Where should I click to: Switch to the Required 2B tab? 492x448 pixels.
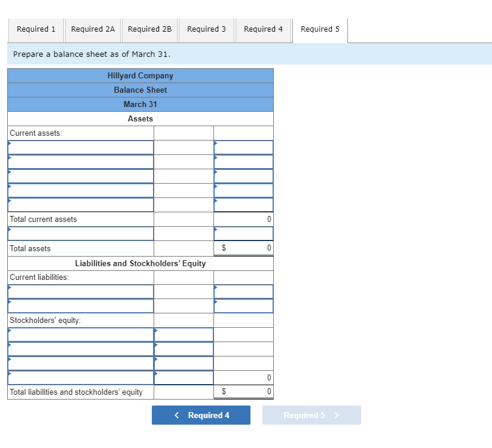(x=149, y=29)
